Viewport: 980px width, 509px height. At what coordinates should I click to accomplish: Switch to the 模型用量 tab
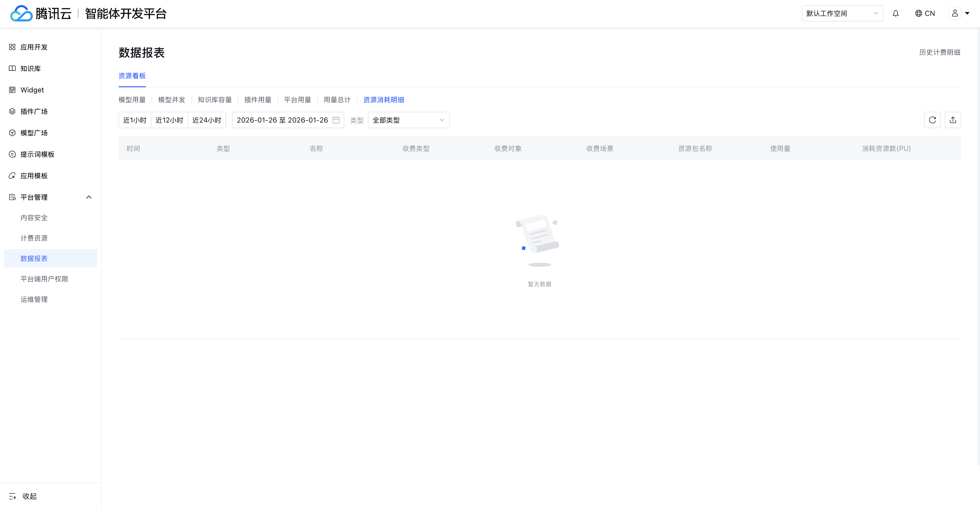tap(132, 100)
